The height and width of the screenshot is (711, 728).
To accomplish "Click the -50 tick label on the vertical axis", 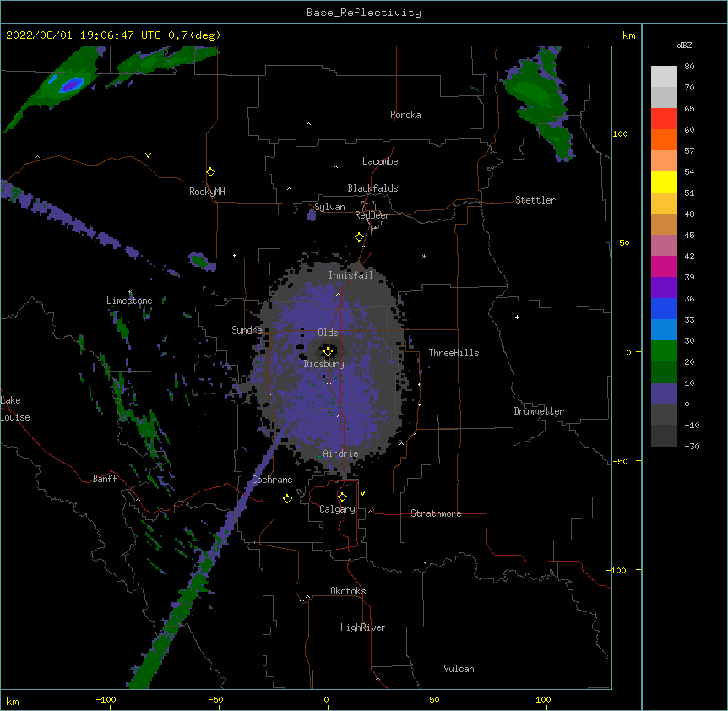I will pos(620,461).
